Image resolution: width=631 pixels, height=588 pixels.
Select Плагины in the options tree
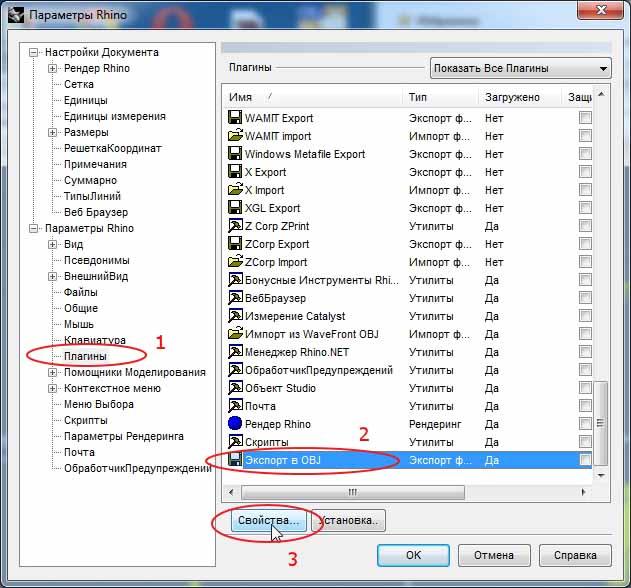[x=85, y=356]
